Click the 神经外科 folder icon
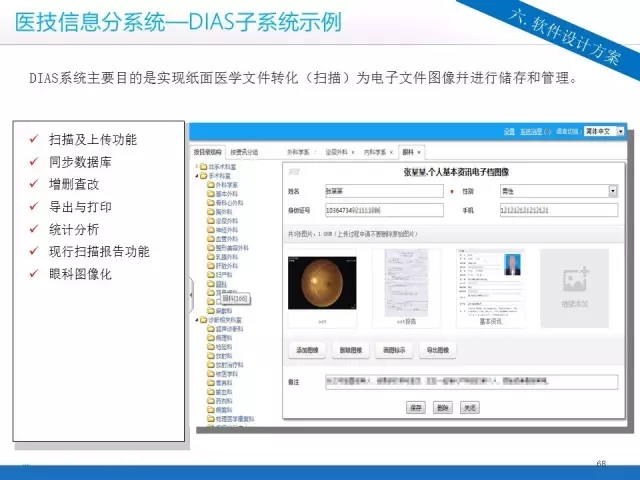 (208, 230)
